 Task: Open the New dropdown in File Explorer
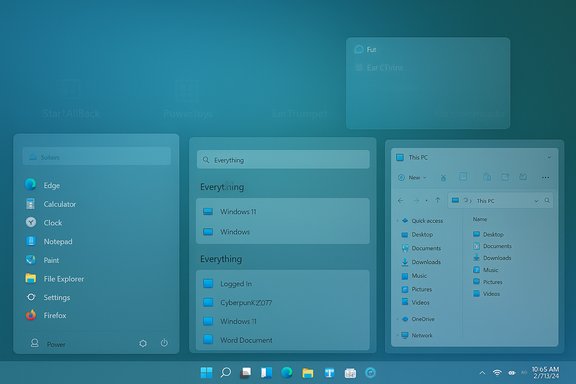(x=412, y=178)
